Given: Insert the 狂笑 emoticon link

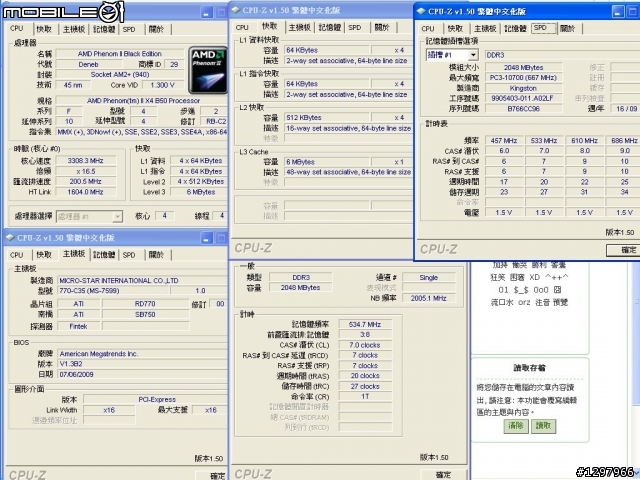Looking at the screenshot, I should pos(497,278).
